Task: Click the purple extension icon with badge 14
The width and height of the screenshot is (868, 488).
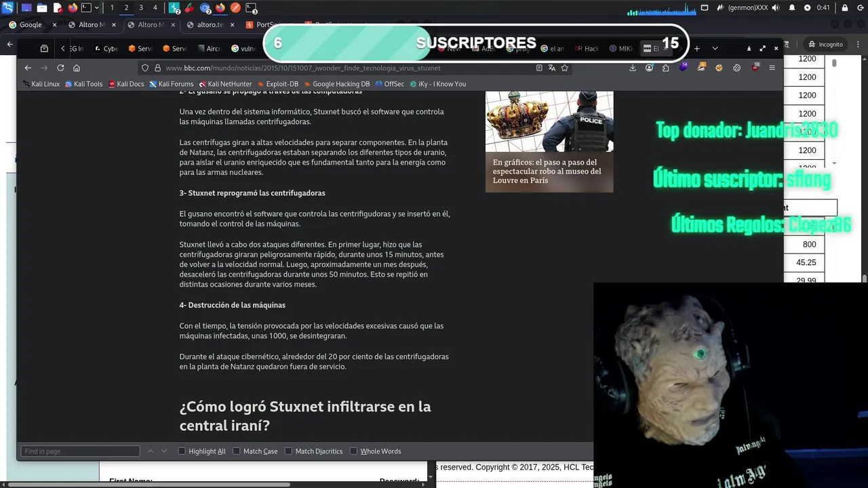Action: coord(684,67)
